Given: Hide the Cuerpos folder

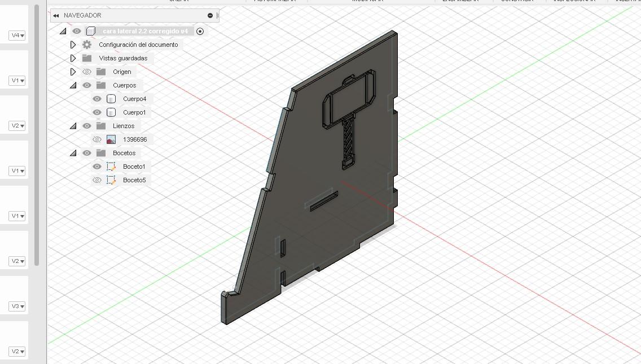Looking at the screenshot, I should 87,85.
